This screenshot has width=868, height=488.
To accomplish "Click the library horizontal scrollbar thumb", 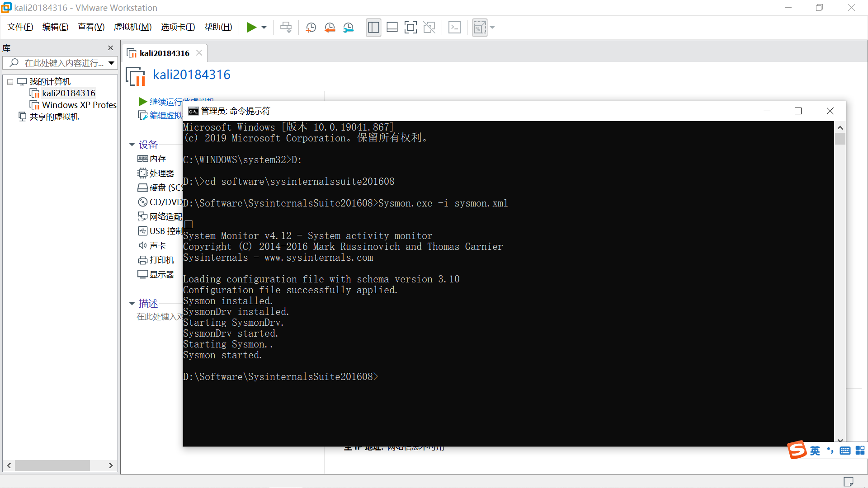I will click(x=52, y=465).
